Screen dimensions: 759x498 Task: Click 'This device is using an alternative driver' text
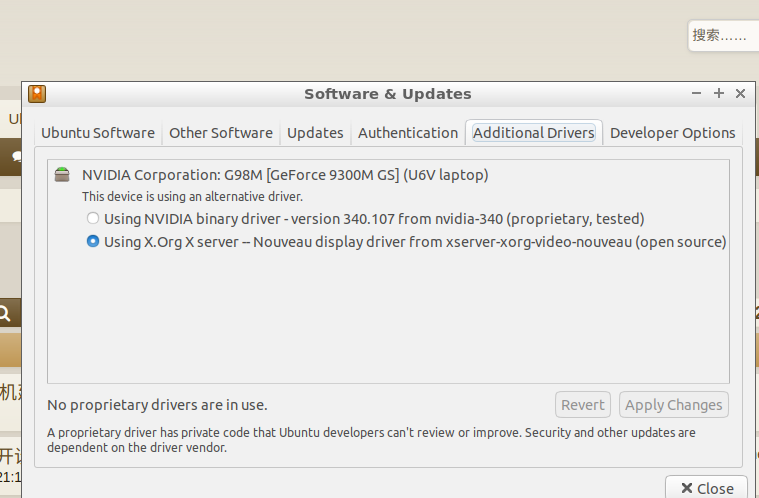192,196
